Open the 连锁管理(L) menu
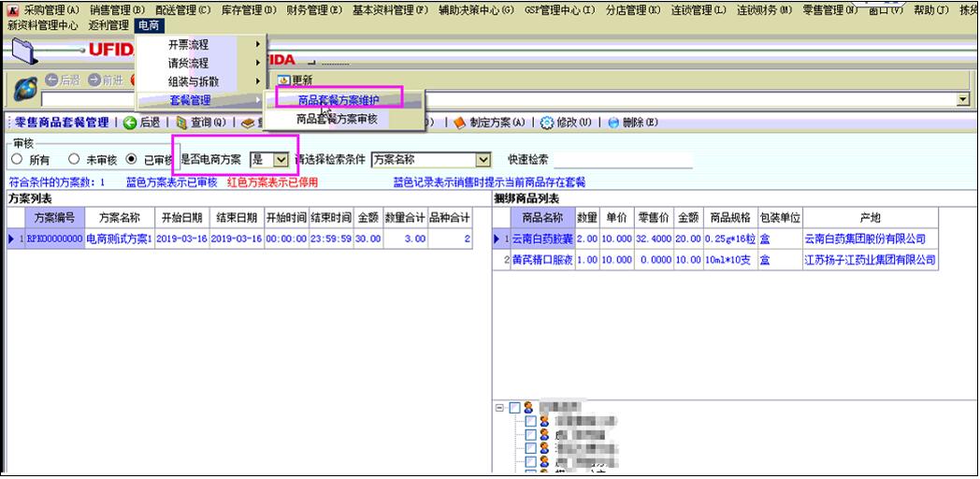The image size is (980, 479). (x=699, y=10)
